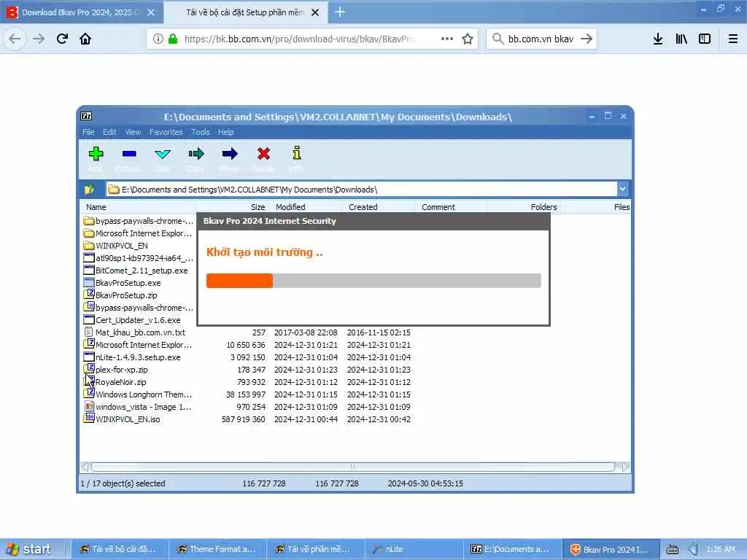Open the library bookshelf icon
This screenshot has width=747, height=560.
coord(681,39)
